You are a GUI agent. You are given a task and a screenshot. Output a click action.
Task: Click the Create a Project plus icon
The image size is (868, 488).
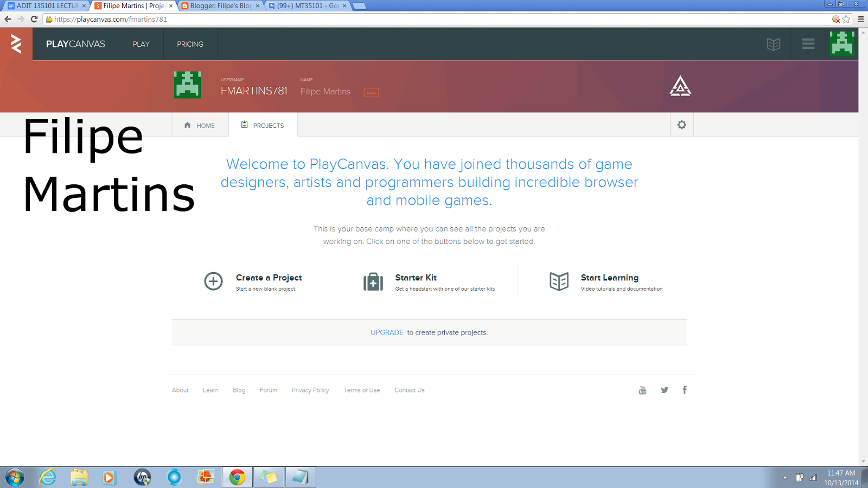click(213, 281)
